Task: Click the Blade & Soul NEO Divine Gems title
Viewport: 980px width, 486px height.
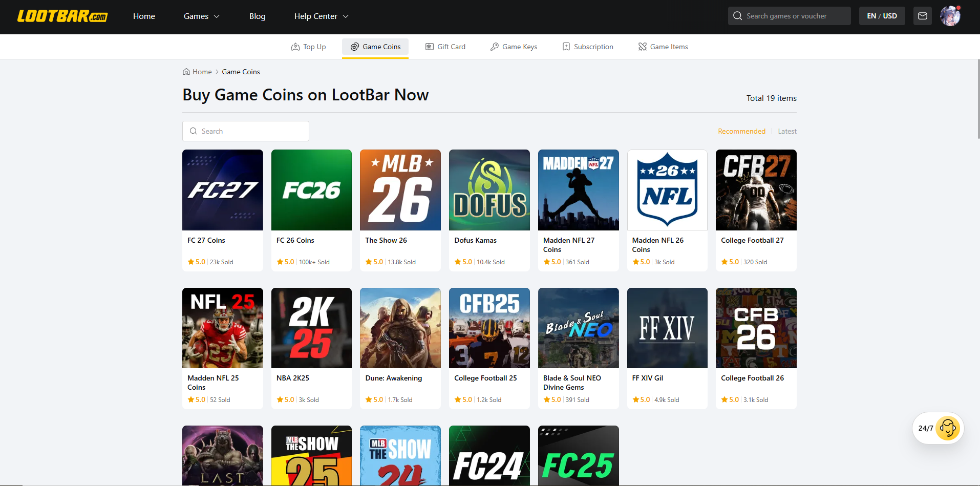Action: [572, 383]
